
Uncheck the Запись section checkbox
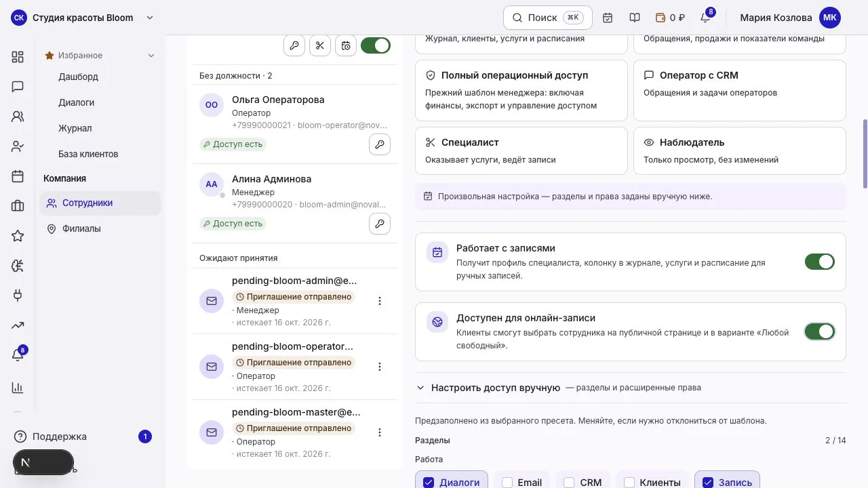(708, 483)
